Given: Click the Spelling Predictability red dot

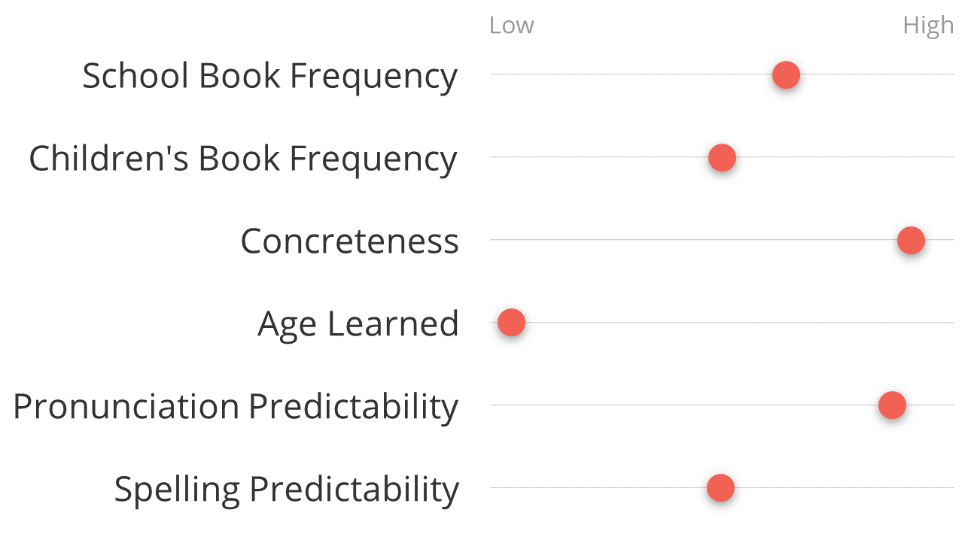Looking at the screenshot, I should click(720, 488).
